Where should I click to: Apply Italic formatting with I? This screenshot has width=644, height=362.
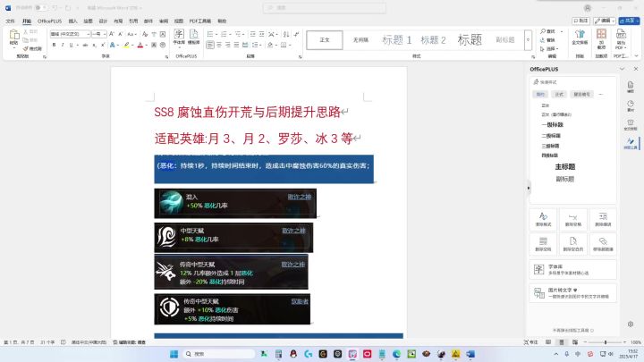point(63,45)
